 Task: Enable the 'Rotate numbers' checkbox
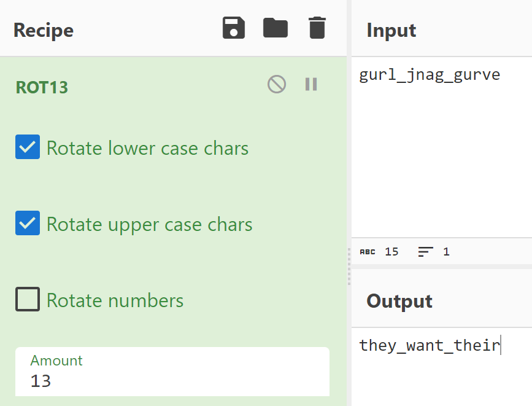click(x=28, y=300)
